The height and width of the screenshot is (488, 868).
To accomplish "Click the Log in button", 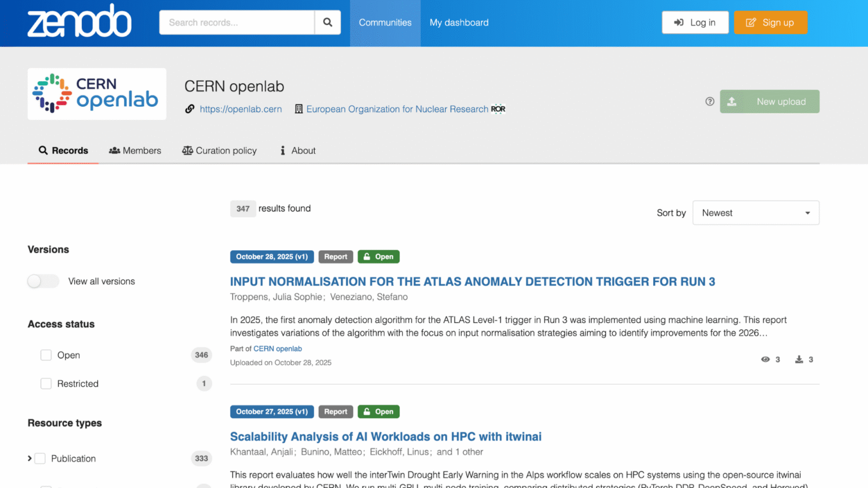I will [695, 22].
